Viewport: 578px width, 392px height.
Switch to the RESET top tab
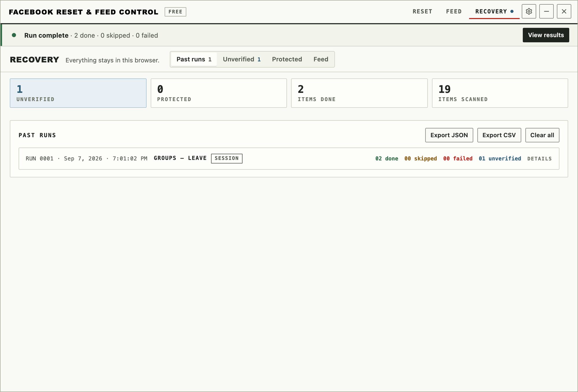pyautogui.click(x=422, y=12)
